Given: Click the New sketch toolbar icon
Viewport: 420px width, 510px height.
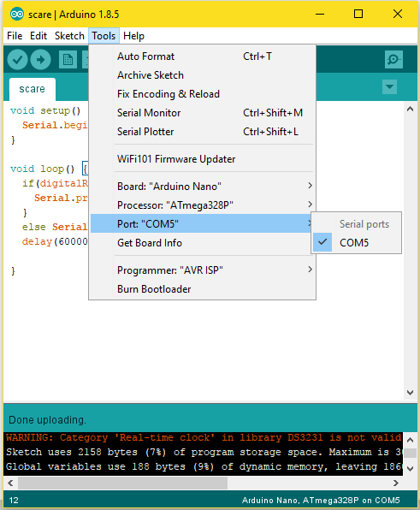Looking at the screenshot, I should [68, 60].
